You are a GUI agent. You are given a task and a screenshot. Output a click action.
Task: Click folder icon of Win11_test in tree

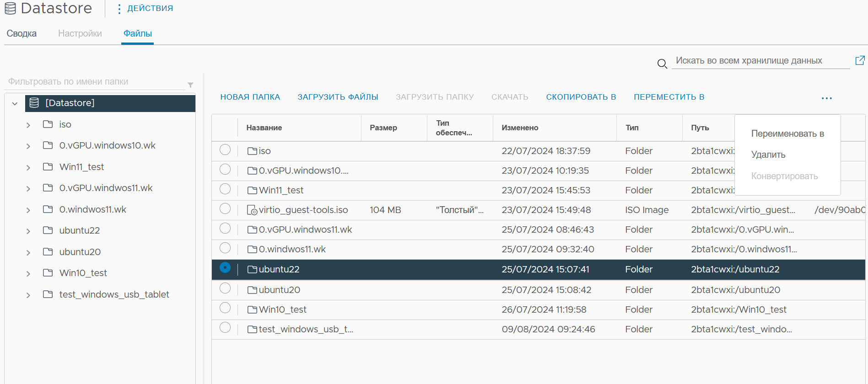[x=48, y=166]
